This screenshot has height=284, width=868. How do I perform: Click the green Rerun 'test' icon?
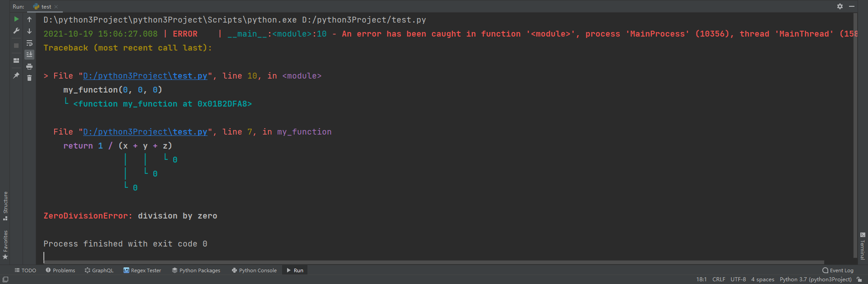pos(16,19)
